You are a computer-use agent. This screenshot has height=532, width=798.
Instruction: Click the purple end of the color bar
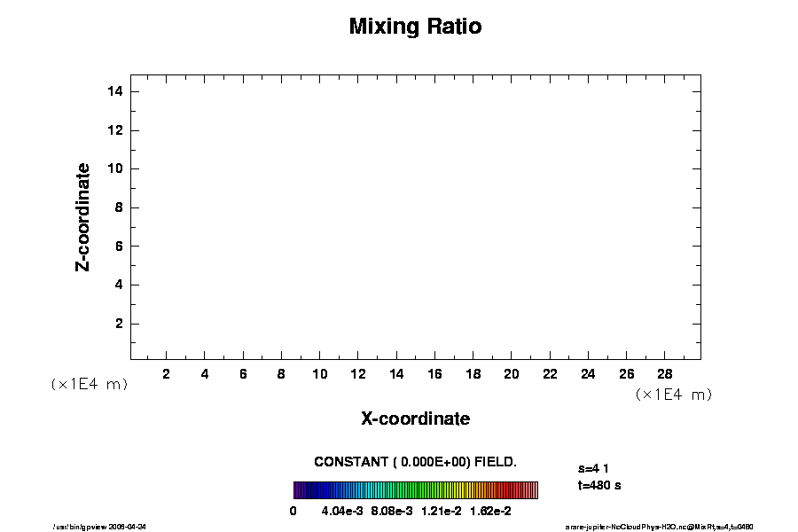[x=299, y=490]
